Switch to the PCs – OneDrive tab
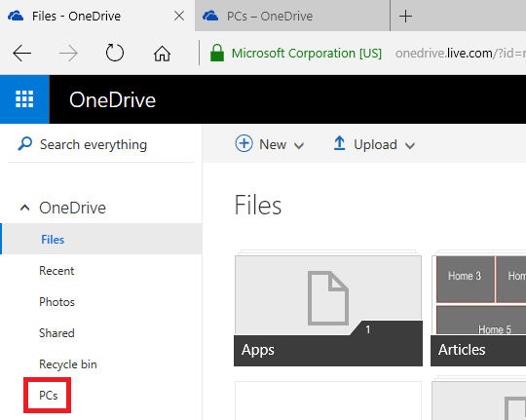This screenshot has height=420, width=526. [x=292, y=16]
